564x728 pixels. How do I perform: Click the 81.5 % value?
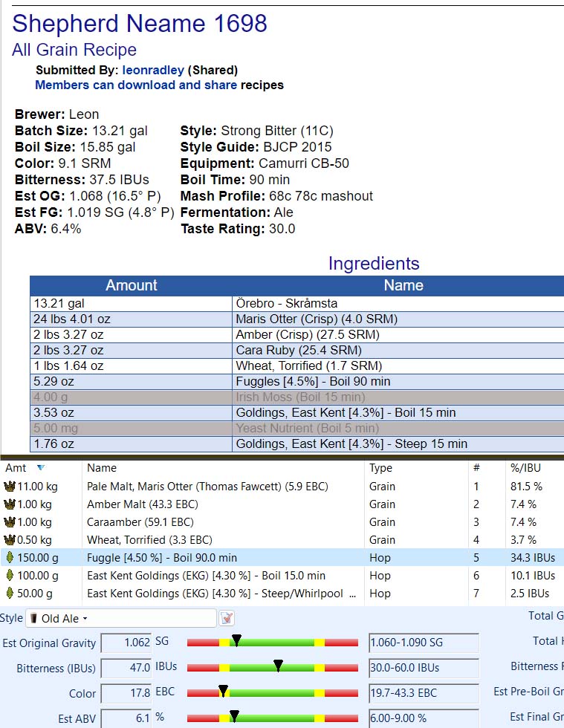(x=526, y=487)
